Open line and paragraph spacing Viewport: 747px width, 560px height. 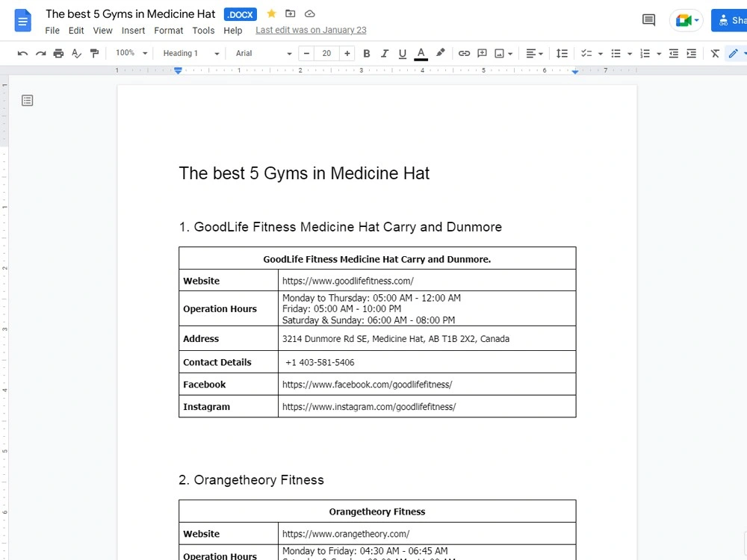pyautogui.click(x=562, y=53)
